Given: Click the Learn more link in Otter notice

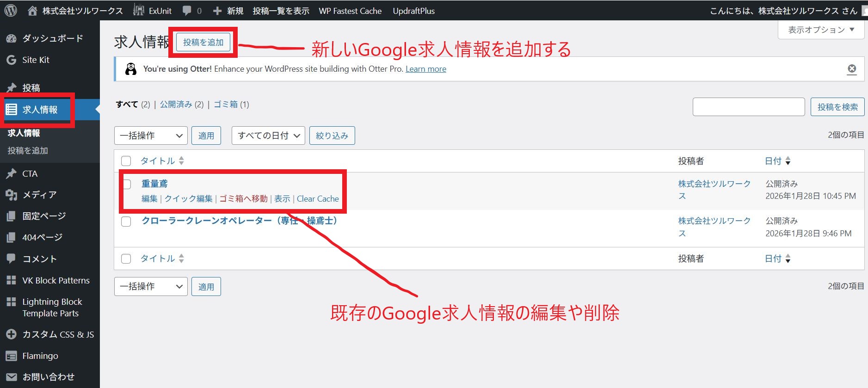Looking at the screenshot, I should tap(425, 69).
